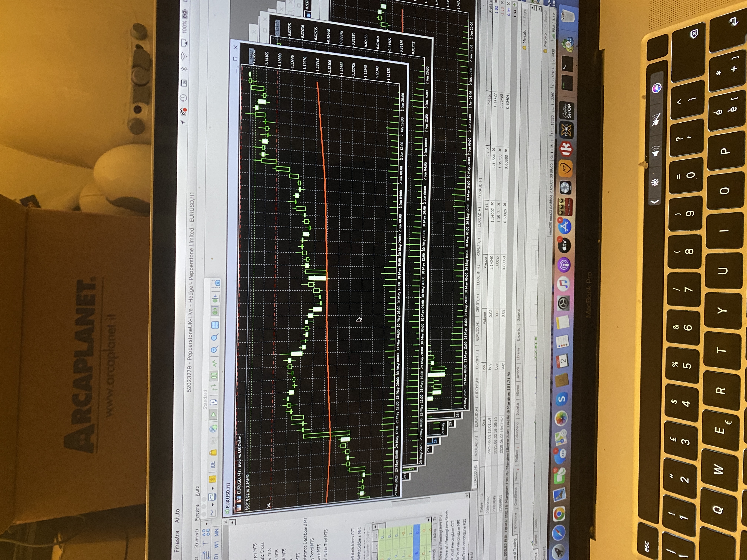
Task: Close the position with profit 1.52
Action: tap(496, 2)
